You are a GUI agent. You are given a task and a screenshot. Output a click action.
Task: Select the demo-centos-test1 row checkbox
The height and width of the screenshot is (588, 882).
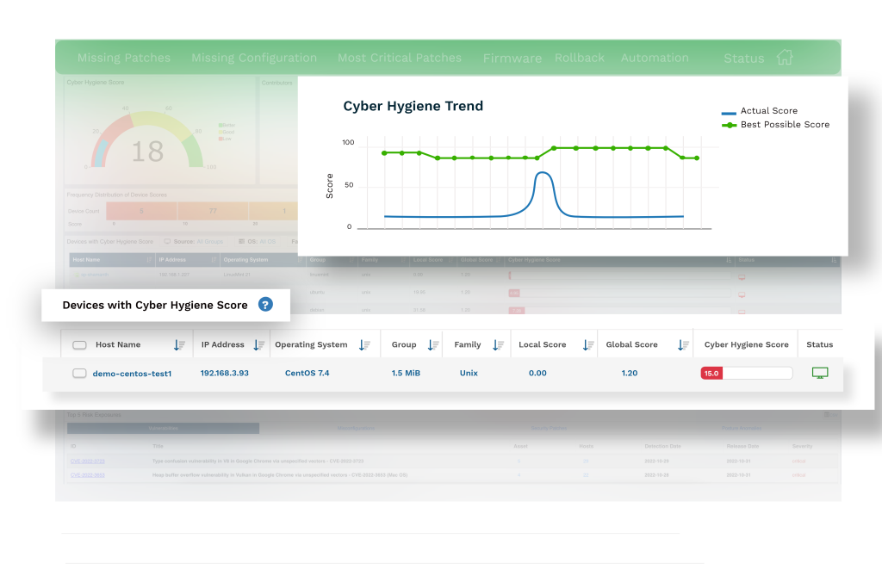coord(79,373)
